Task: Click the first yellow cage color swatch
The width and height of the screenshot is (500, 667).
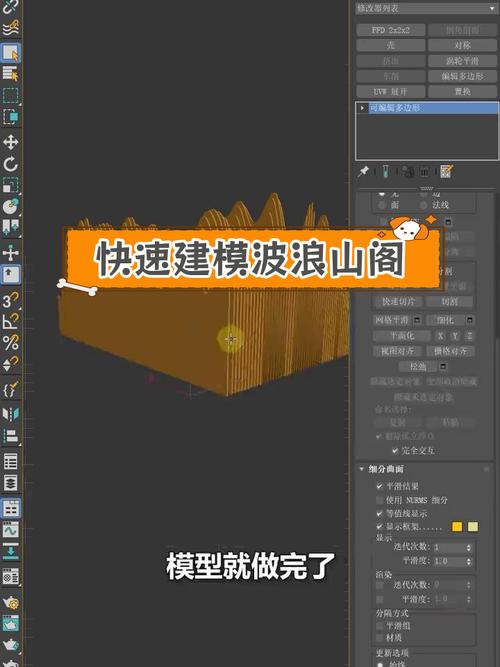Action: click(x=457, y=527)
